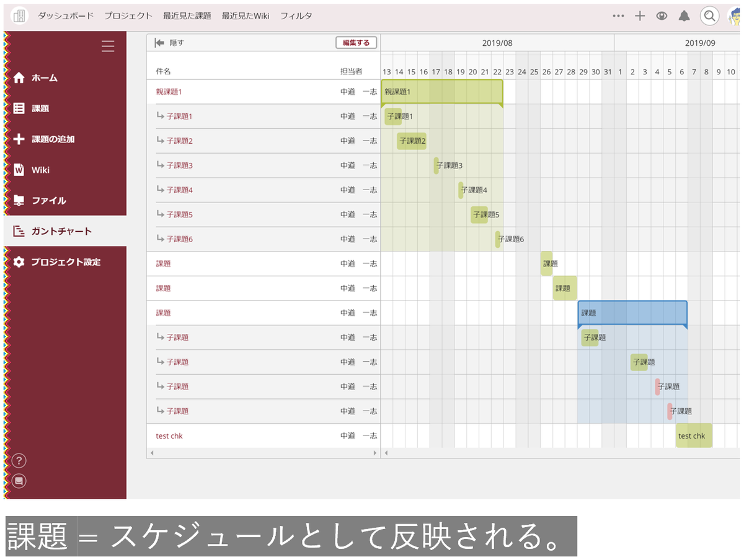Screen dimensions: 744x560
Task: Open the search magnifier icon
Action: 709,16
